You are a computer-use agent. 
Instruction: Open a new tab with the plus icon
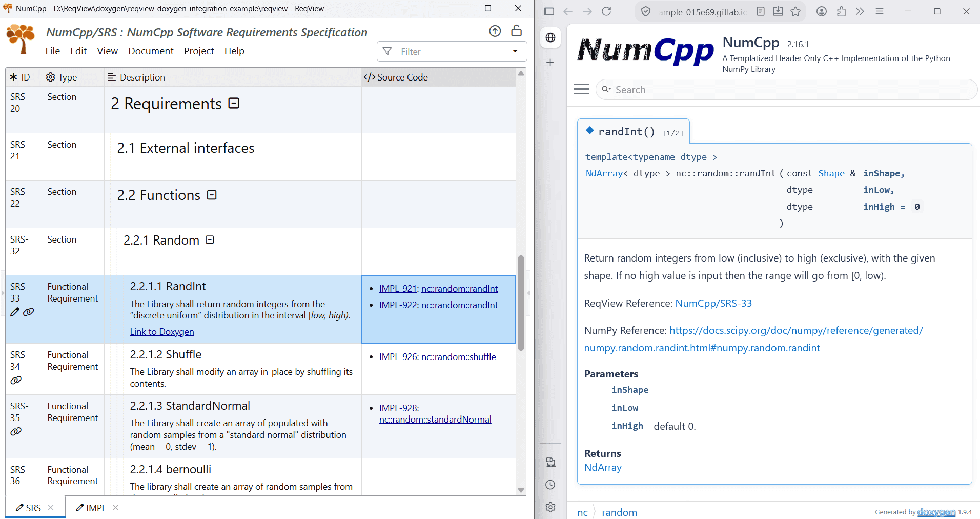tap(550, 63)
